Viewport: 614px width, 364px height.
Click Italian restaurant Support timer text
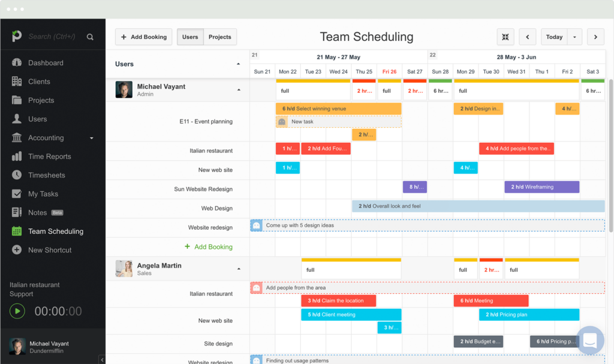click(34, 289)
